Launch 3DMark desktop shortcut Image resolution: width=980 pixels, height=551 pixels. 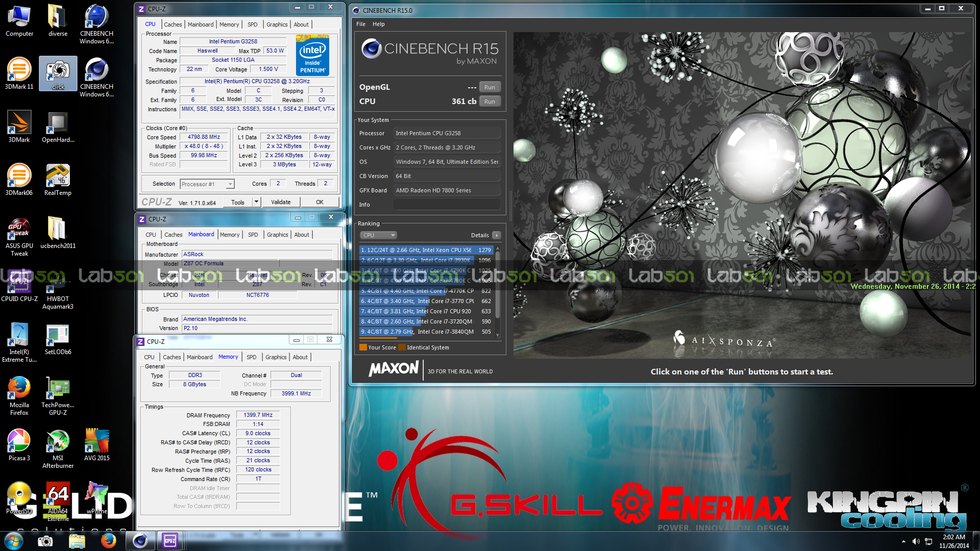click(x=19, y=127)
